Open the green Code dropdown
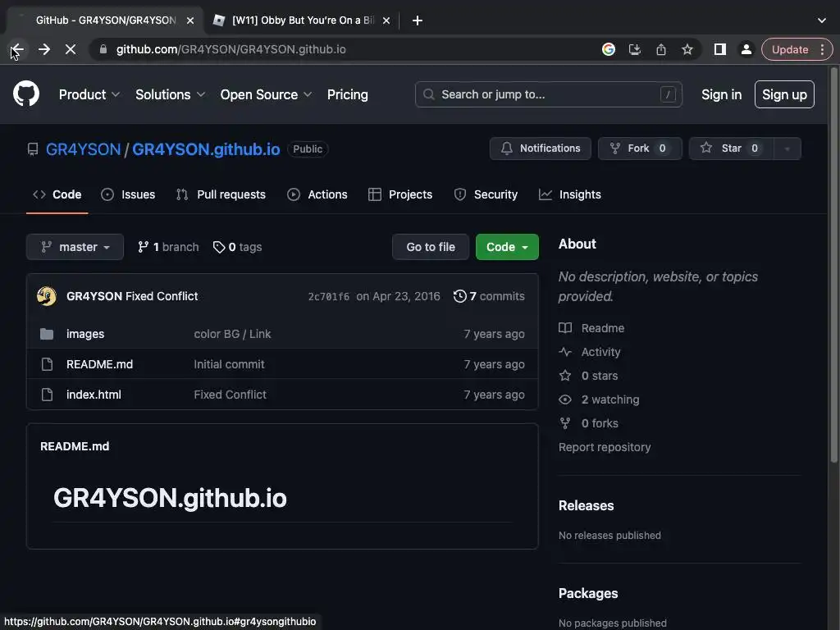The width and height of the screenshot is (840, 630). click(507, 247)
